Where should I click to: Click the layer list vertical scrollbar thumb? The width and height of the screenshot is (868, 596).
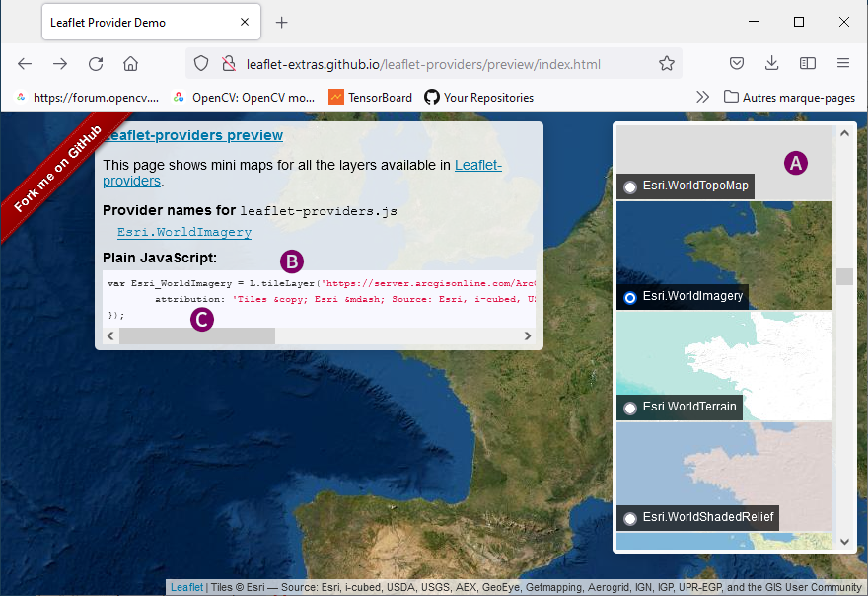click(844, 276)
